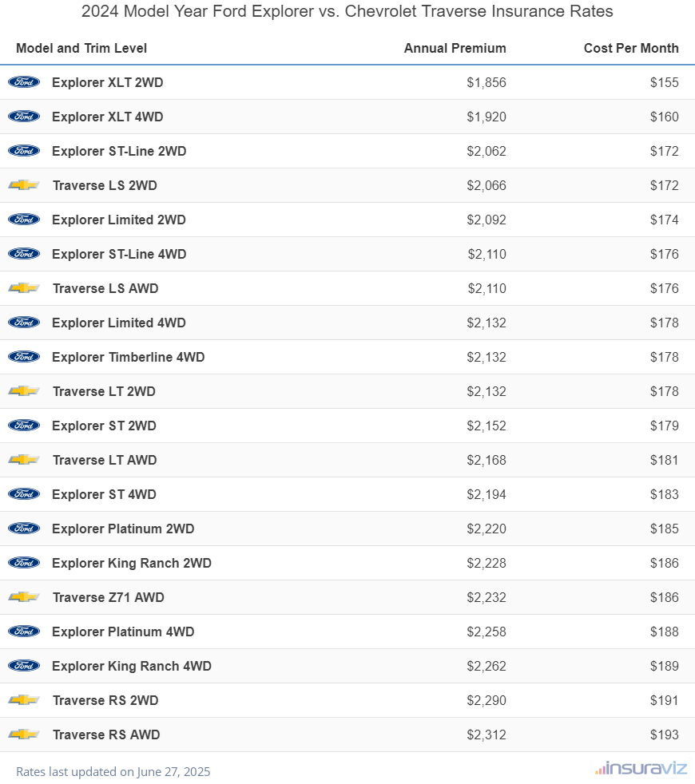Select the Traverse LS AWD row name
The image size is (695, 784).
tap(105, 288)
